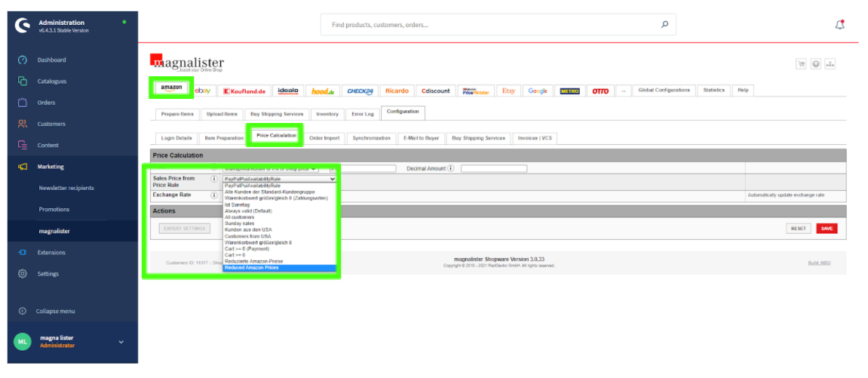Open the E-Mail to Buyer sub-tab
Viewport: 868px width, 378px height.
pos(421,138)
